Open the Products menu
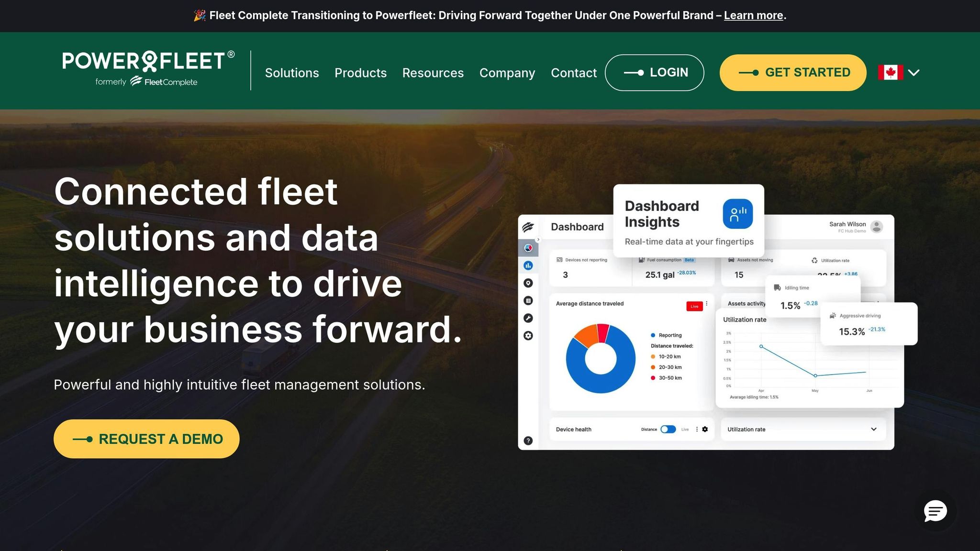This screenshot has height=551, width=980. click(360, 73)
